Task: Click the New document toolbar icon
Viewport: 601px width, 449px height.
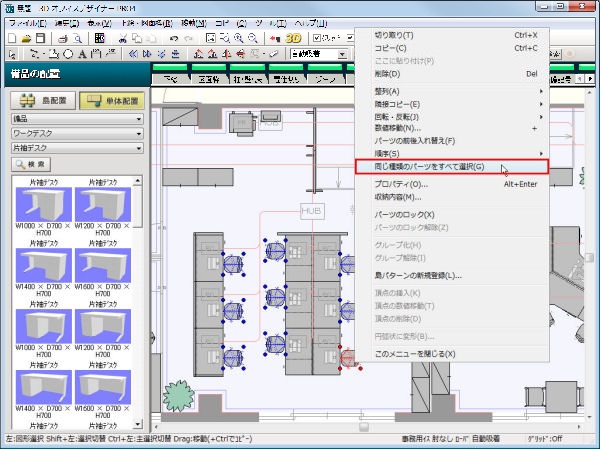Action: (12, 38)
